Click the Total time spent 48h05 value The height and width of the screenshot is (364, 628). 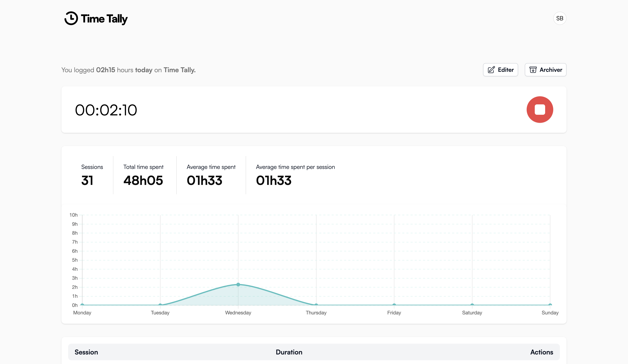coord(143,180)
